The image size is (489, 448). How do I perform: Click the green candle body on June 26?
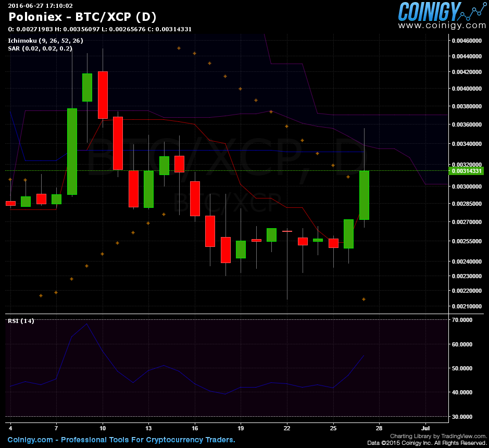coord(349,234)
